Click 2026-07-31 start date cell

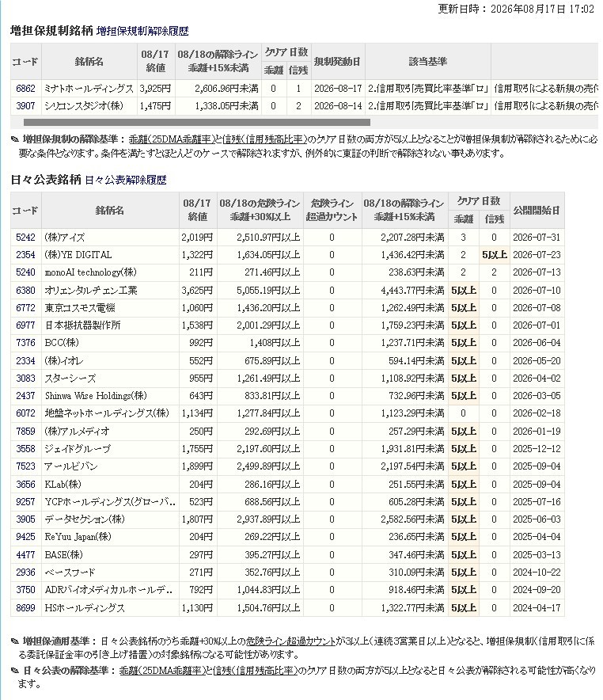tap(537, 237)
